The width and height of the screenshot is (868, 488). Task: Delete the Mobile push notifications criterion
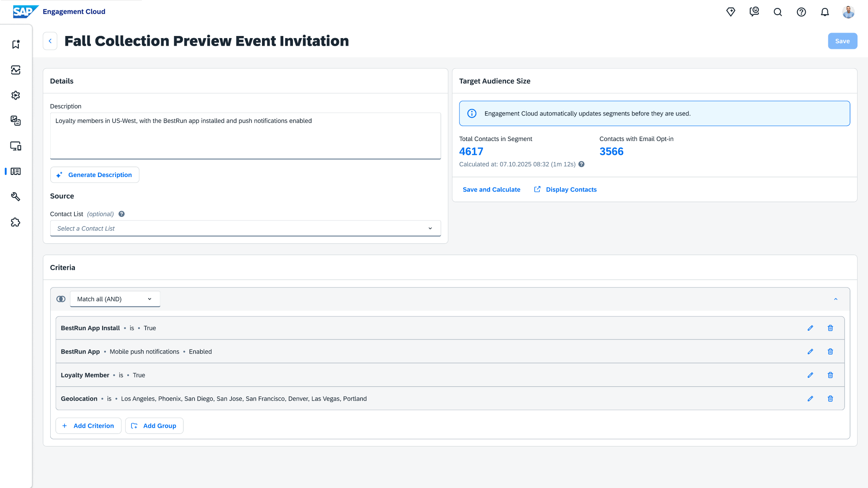point(830,352)
